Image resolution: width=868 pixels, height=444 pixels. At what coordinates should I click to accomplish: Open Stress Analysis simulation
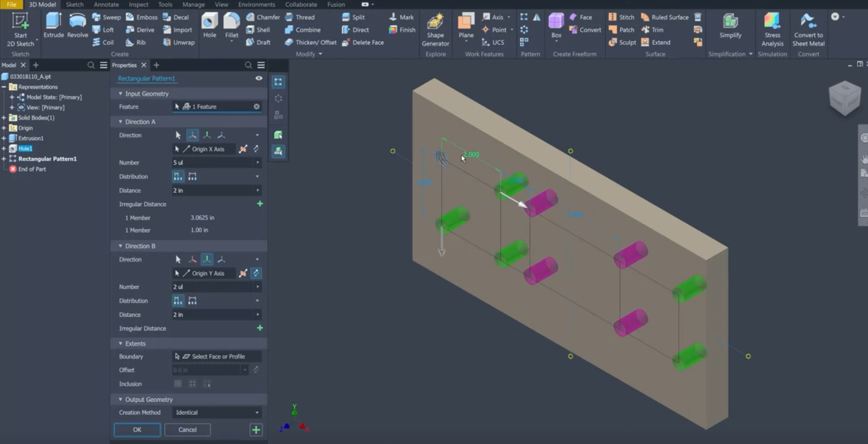[x=772, y=30]
